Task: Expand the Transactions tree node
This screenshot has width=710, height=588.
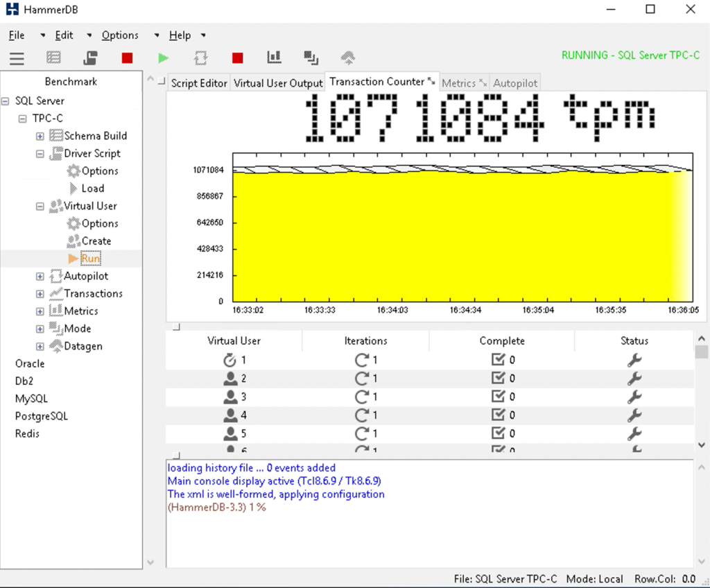Action: pos(40,294)
